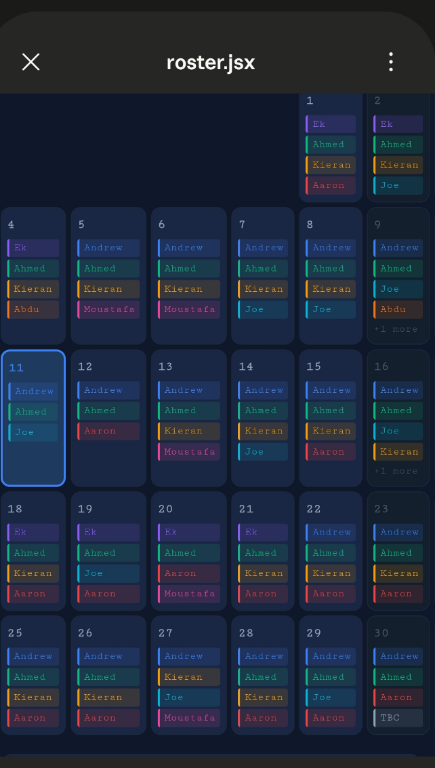Click Ek entry on day 21
The height and width of the screenshot is (768, 435).
click(263, 532)
